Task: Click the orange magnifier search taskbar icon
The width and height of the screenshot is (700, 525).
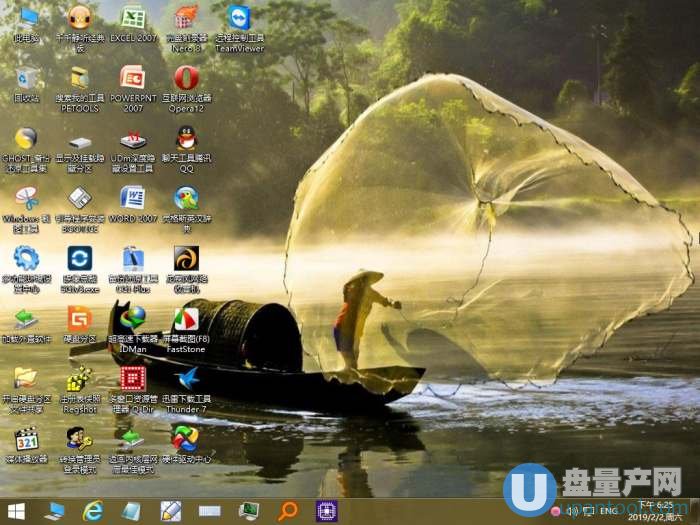Action: 288,511
